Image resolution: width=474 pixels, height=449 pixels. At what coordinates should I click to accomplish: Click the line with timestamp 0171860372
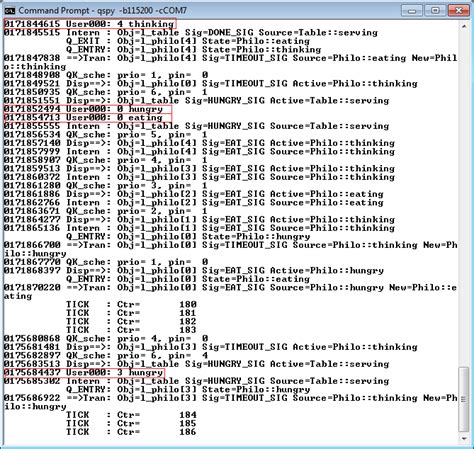pos(199,177)
